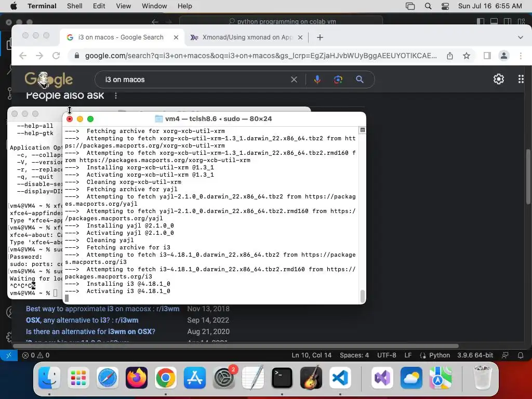Click Ln 10, Col 14 in status bar
Screen dimensions: 532x399
click(312, 355)
